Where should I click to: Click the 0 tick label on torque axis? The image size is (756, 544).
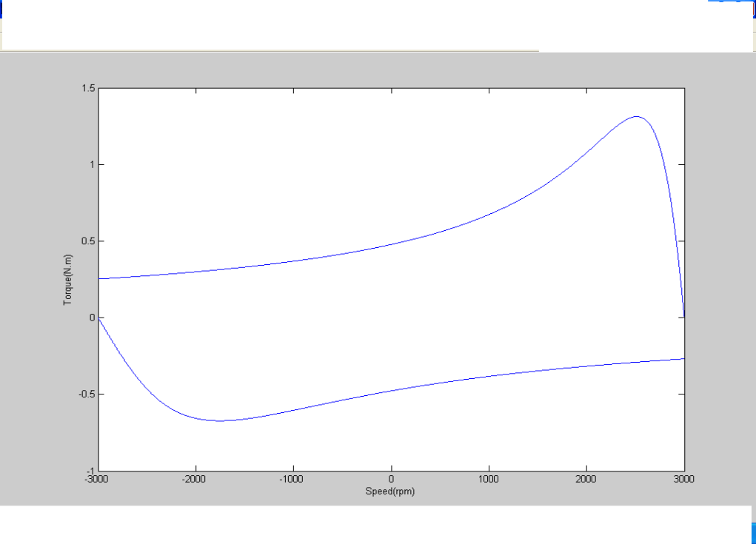92,318
